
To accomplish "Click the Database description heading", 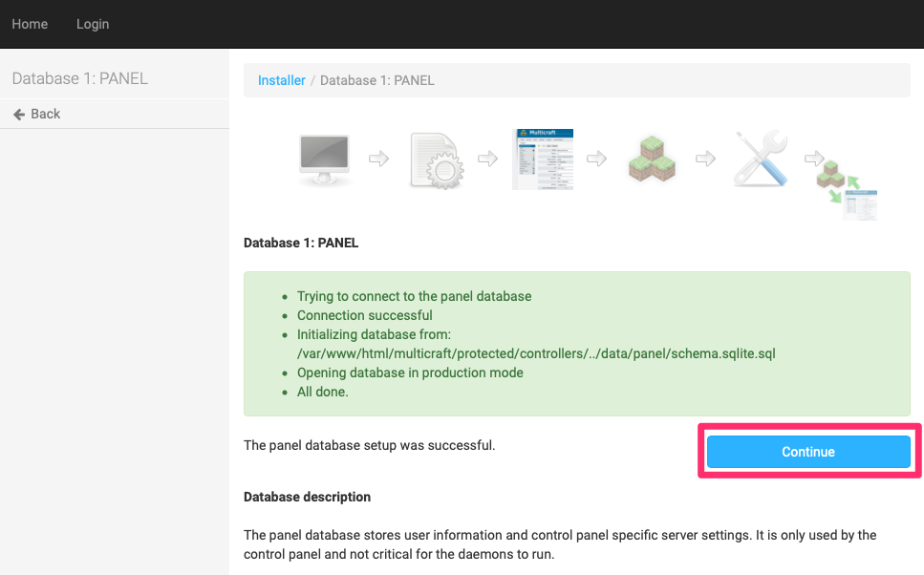I will (308, 497).
